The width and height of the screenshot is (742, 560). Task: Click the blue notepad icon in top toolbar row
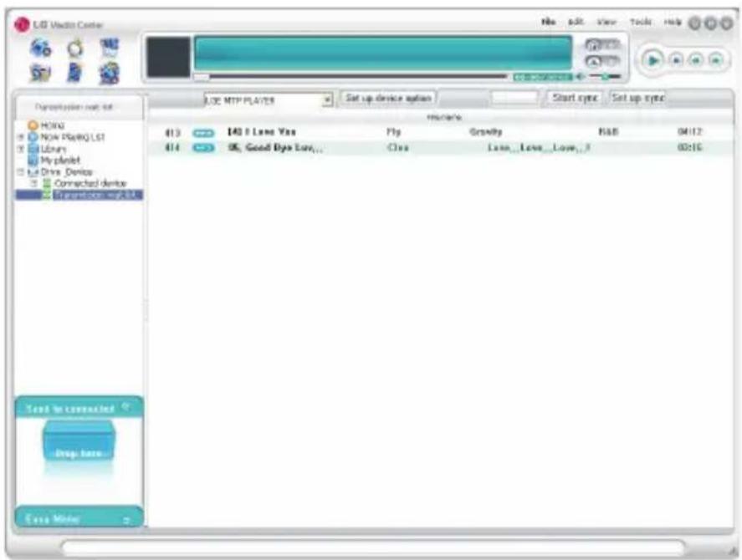pyautogui.click(x=110, y=48)
